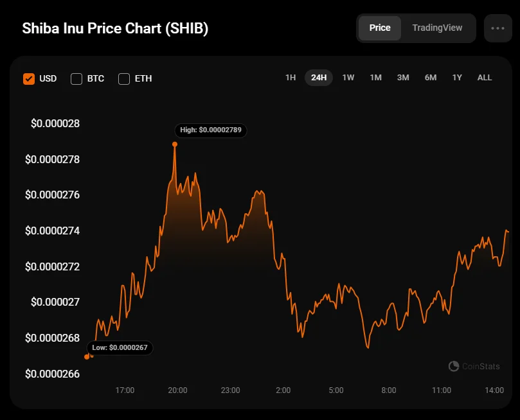This screenshot has height=420, width=520.
Task: Show ALL time price history
Action: tap(485, 78)
